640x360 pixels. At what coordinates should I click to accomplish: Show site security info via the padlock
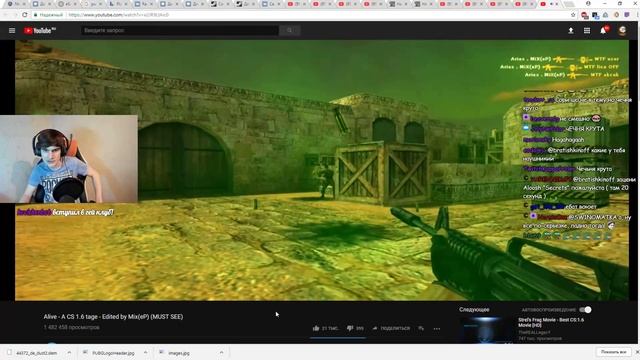(x=36, y=15)
